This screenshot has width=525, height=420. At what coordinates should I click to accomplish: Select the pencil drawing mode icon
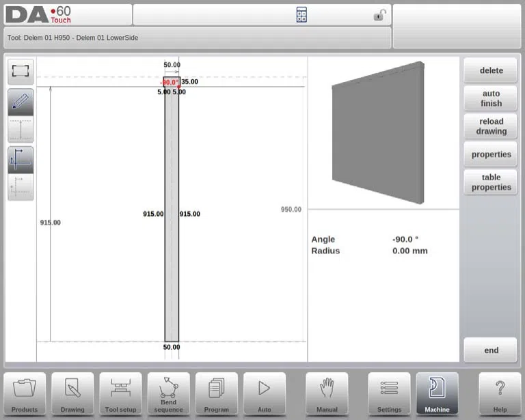point(21,102)
